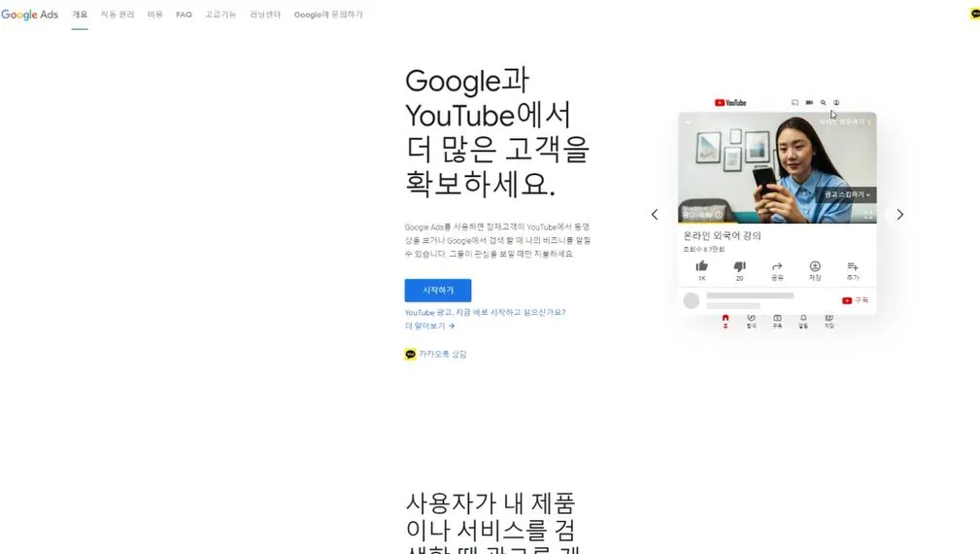Screen dimensions: 980x554
Task: Open the 작동 원리 tab
Action: click(118, 15)
